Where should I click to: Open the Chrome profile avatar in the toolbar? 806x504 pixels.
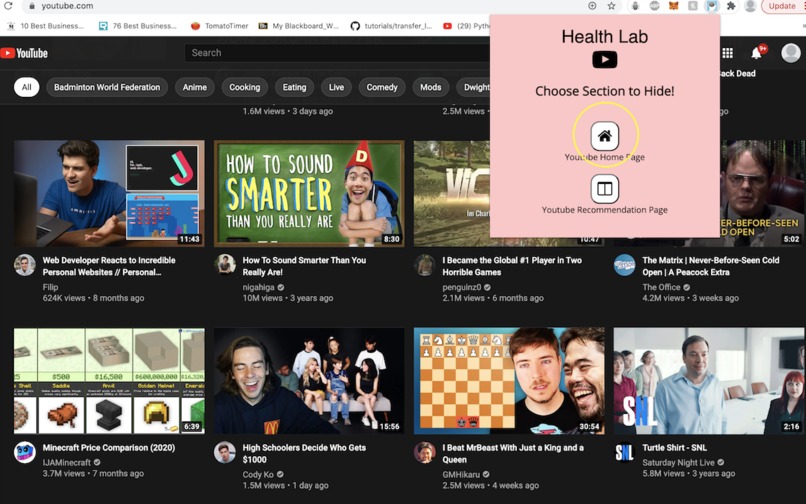click(750, 6)
